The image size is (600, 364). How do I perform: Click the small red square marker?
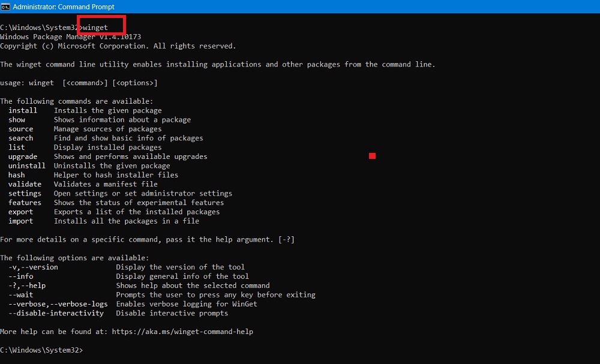pyautogui.click(x=372, y=155)
